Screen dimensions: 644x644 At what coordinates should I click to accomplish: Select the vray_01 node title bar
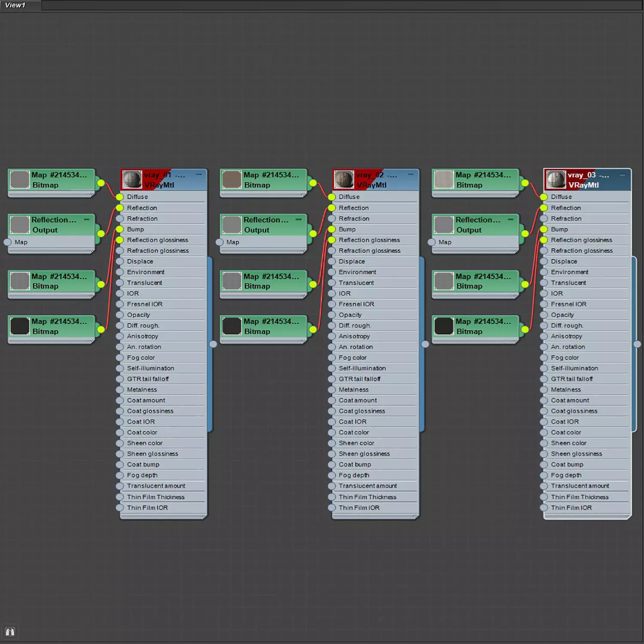point(164,180)
